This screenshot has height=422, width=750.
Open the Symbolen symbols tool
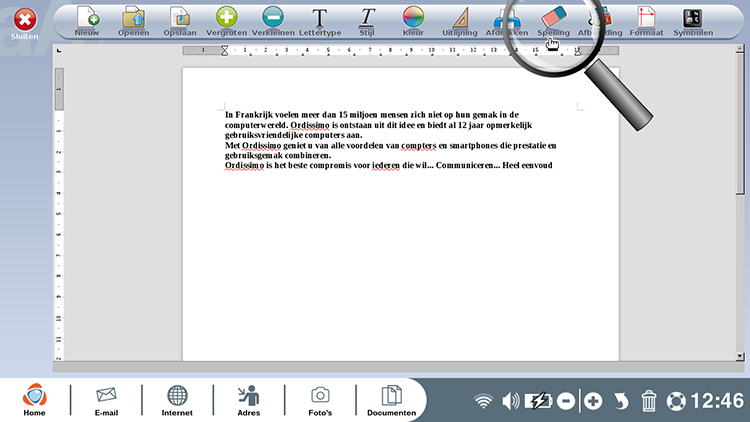[693, 21]
